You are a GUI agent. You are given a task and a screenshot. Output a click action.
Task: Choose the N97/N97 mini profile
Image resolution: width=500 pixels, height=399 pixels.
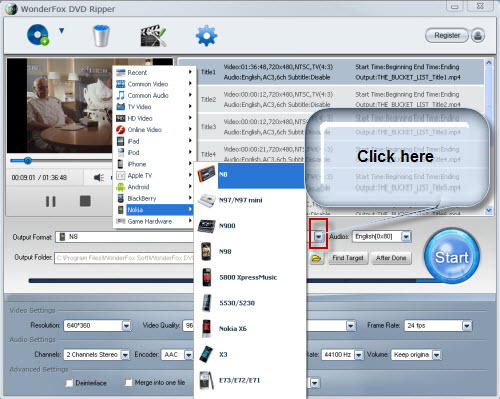[250, 200]
